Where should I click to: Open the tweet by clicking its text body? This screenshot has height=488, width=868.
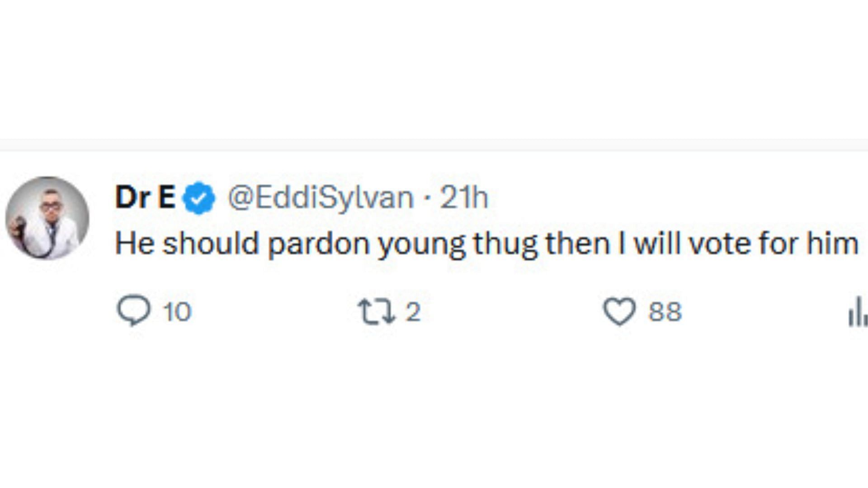coord(486,244)
